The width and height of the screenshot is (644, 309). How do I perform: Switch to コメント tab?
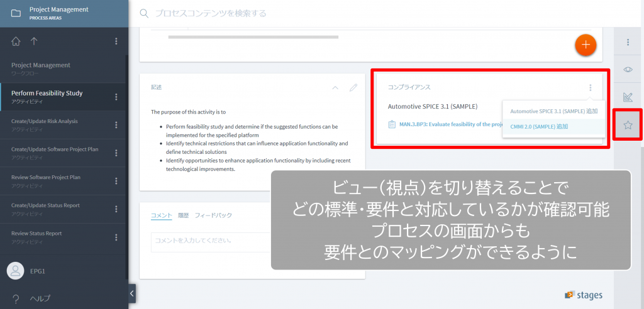point(162,215)
